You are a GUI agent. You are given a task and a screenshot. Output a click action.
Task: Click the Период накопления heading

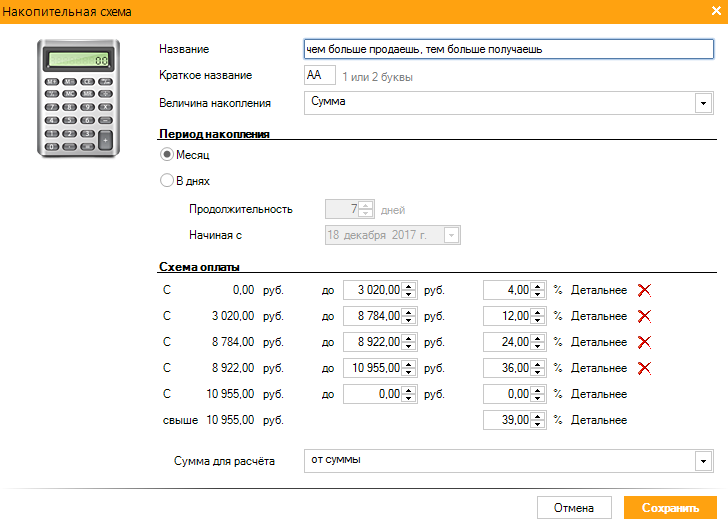click(x=214, y=134)
